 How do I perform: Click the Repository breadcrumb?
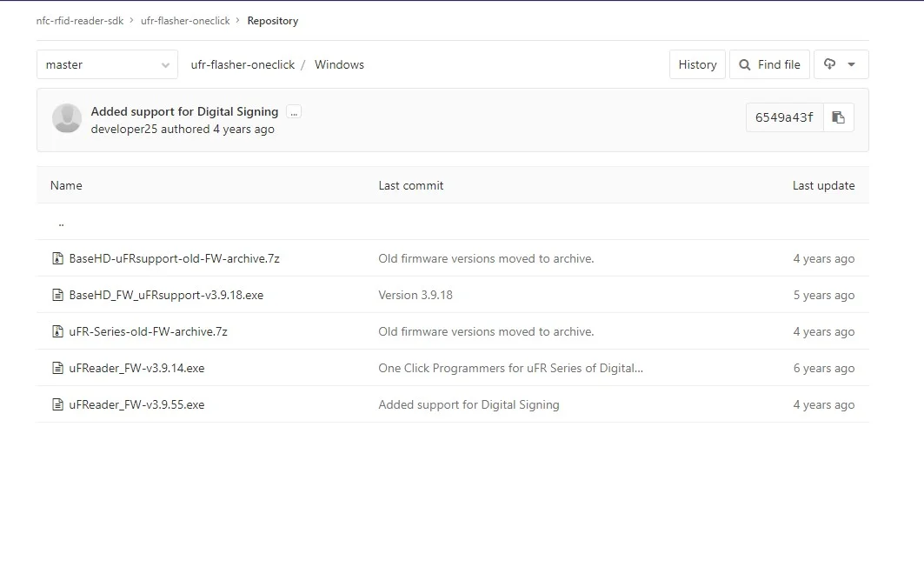click(273, 21)
